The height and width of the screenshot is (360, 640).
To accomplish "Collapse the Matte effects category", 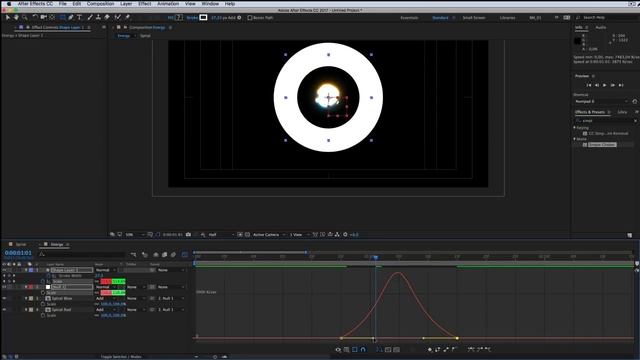I will (x=575, y=139).
